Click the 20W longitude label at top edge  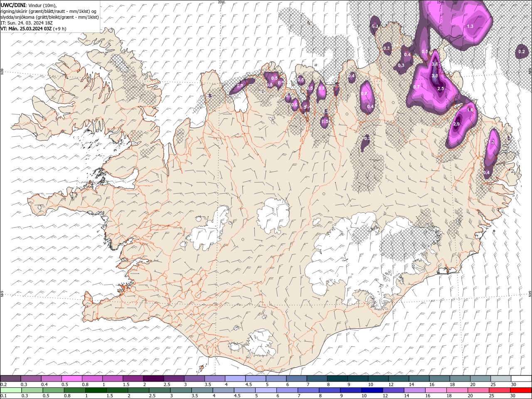[x=222, y=2]
